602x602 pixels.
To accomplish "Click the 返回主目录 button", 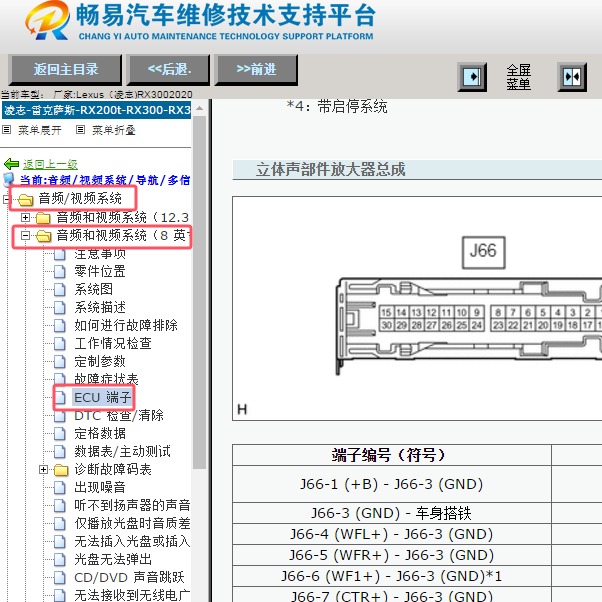I will [x=65, y=70].
